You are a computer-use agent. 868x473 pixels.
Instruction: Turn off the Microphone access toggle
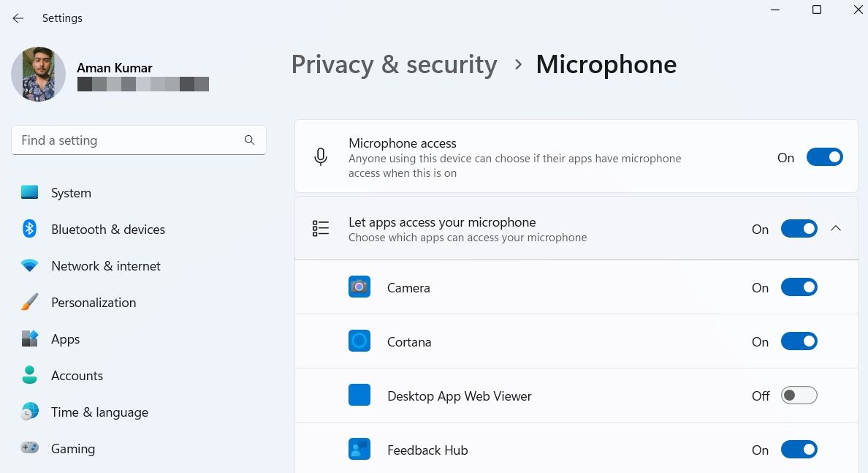tap(824, 157)
